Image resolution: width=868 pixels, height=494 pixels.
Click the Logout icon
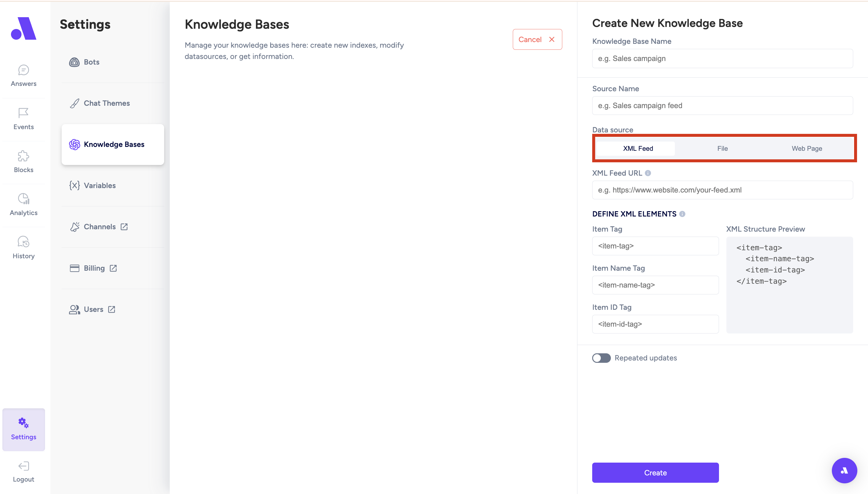tap(23, 466)
